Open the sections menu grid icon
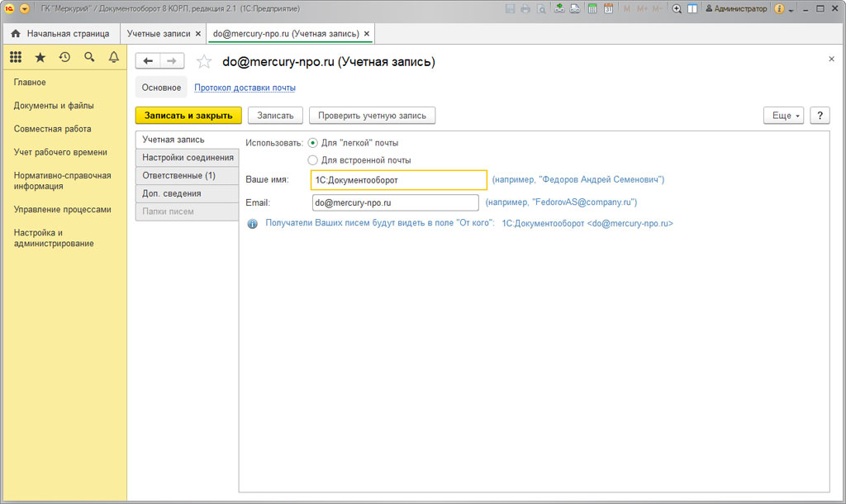Image resolution: width=846 pixels, height=504 pixels. coord(16,57)
